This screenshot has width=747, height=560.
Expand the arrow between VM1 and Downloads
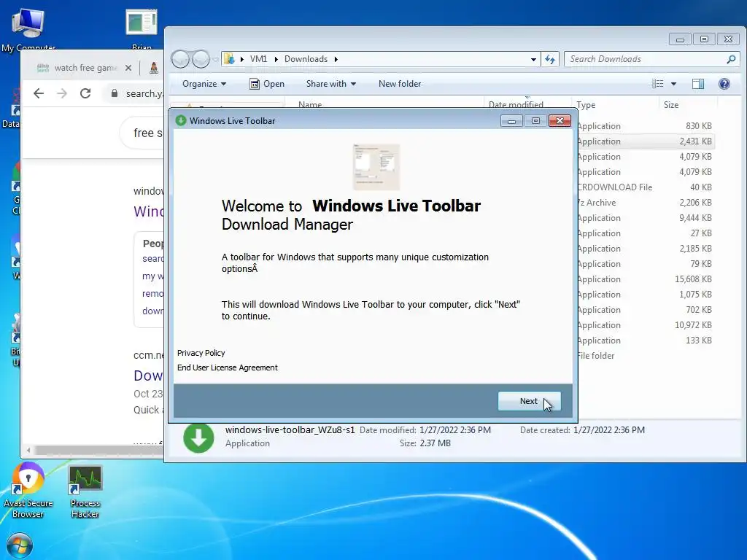coord(276,59)
